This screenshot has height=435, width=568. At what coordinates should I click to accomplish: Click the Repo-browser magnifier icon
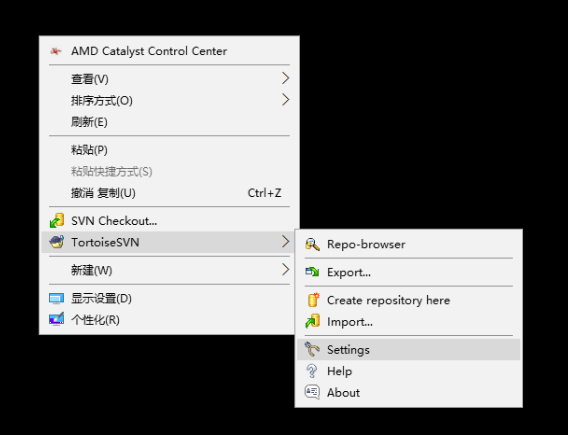312,244
